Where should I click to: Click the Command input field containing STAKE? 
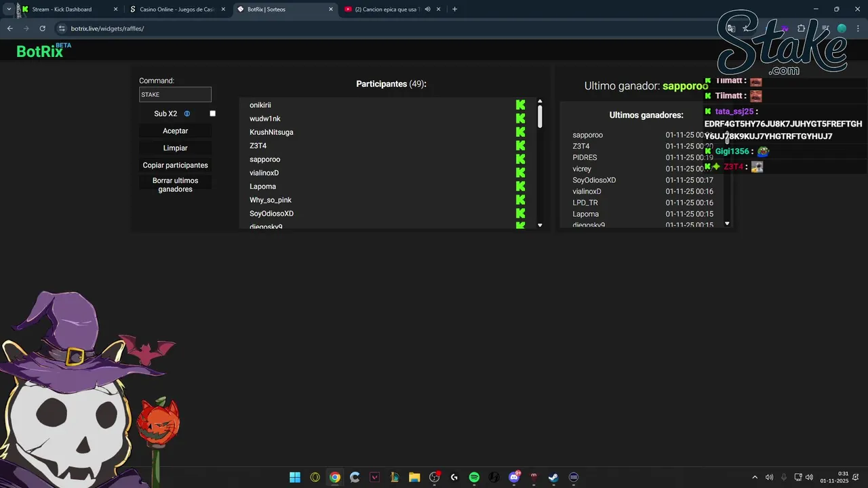tap(175, 95)
